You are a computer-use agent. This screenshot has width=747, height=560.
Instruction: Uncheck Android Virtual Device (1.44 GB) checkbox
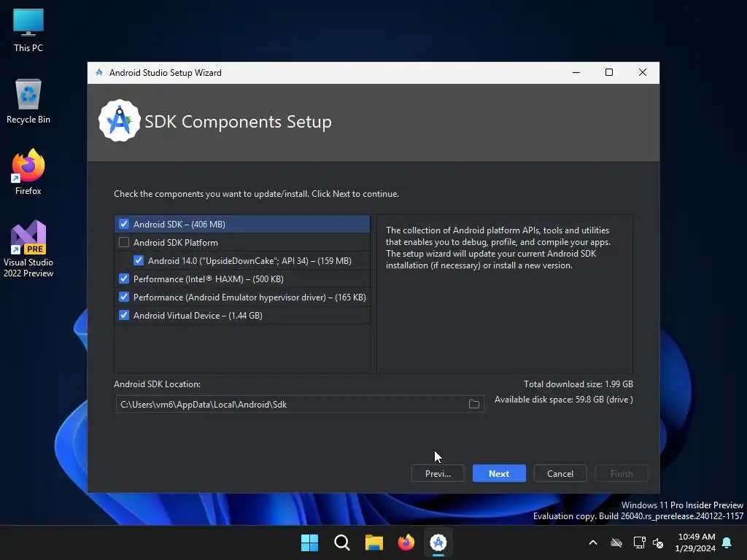point(124,315)
